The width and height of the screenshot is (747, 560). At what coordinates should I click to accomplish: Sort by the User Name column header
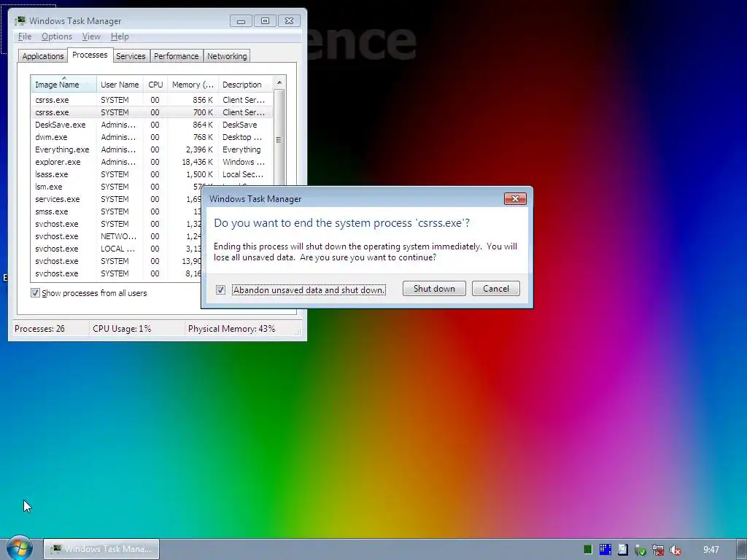click(x=120, y=85)
